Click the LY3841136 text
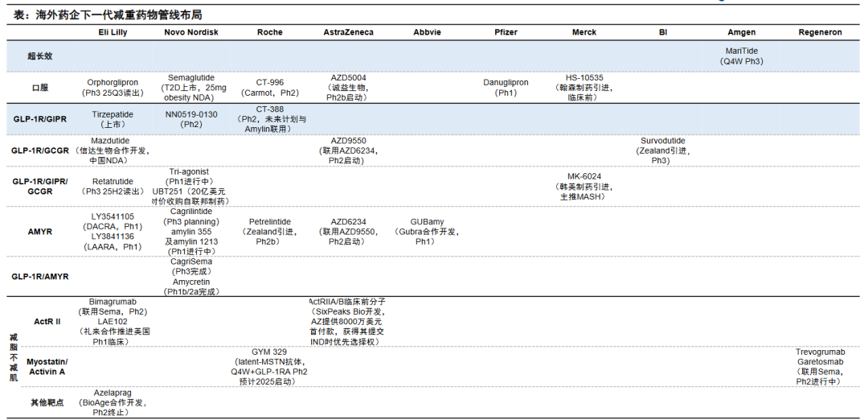 point(113,237)
